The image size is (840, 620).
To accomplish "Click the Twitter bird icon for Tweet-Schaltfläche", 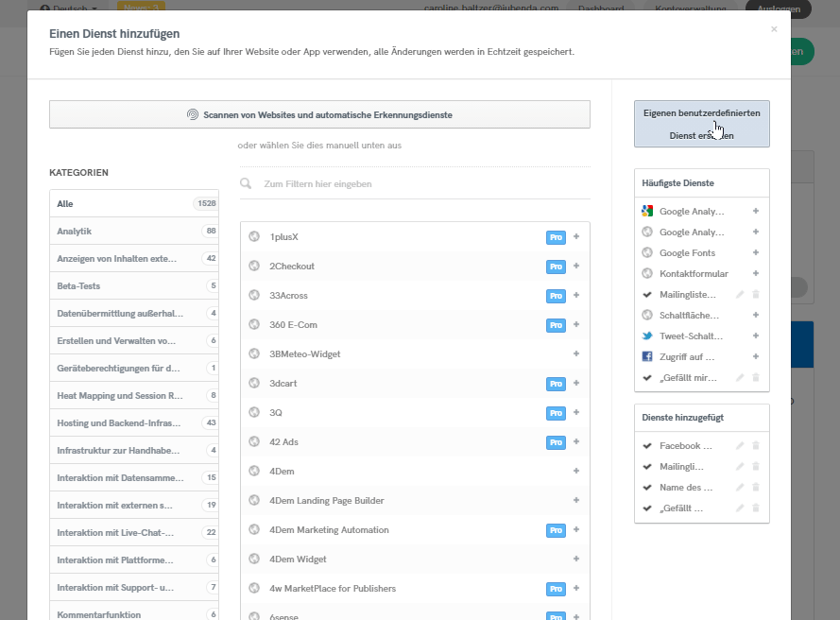I will [x=647, y=336].
